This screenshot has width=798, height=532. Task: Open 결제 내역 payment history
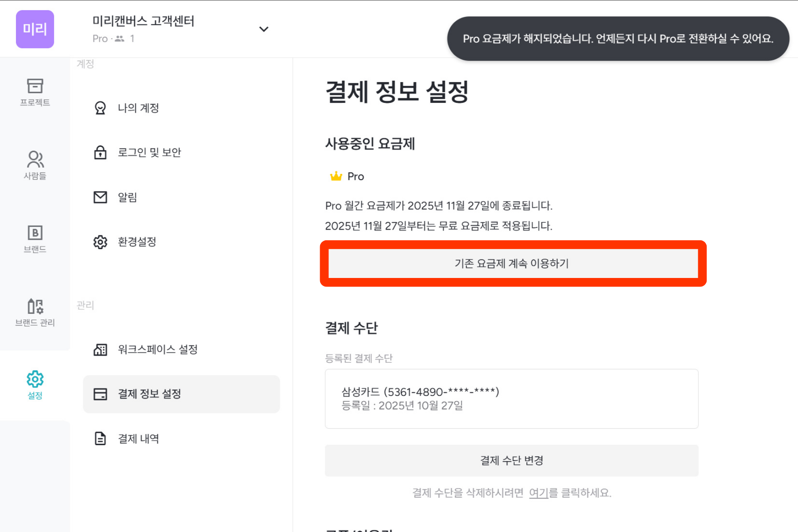138,439
